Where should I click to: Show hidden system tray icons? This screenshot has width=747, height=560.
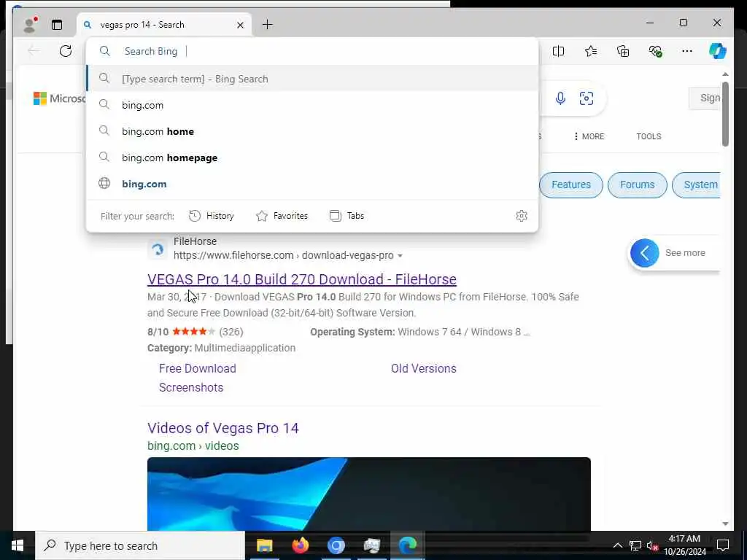click(x=617, y=545)
